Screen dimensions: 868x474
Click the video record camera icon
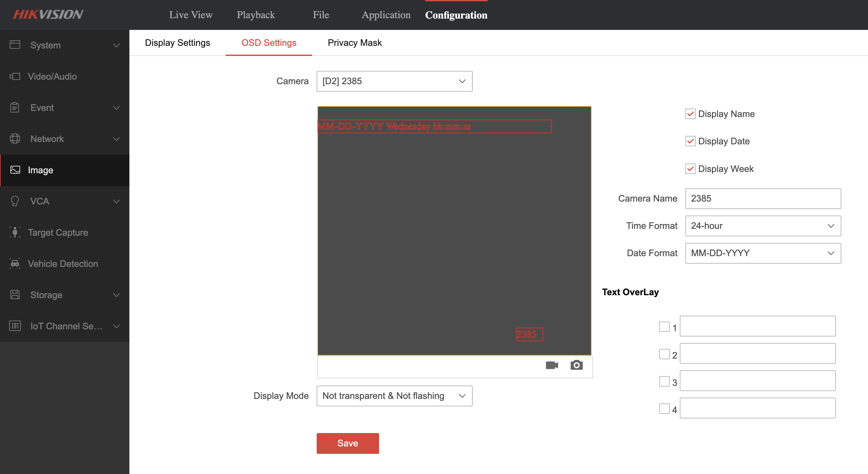coord(552,365)
